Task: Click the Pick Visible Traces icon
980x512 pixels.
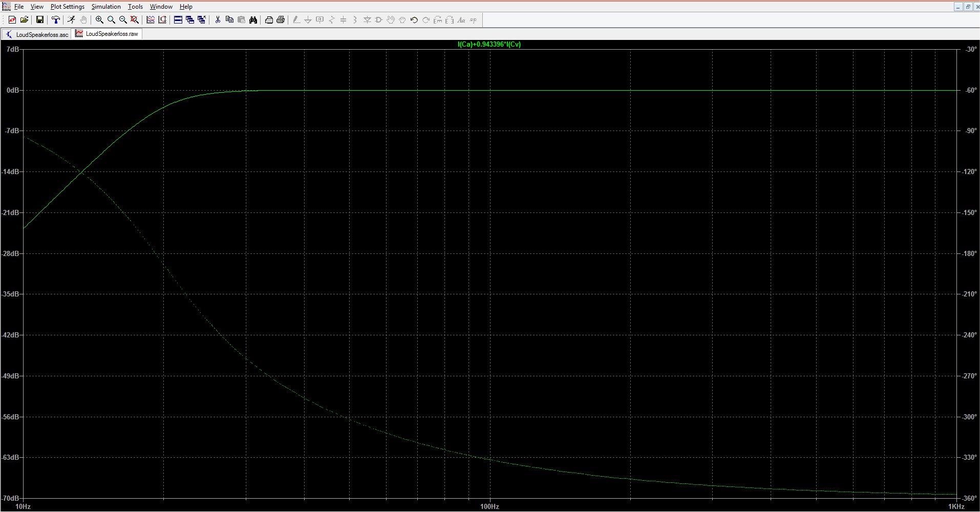Action: pyautogui.click(x=151, y=20)
